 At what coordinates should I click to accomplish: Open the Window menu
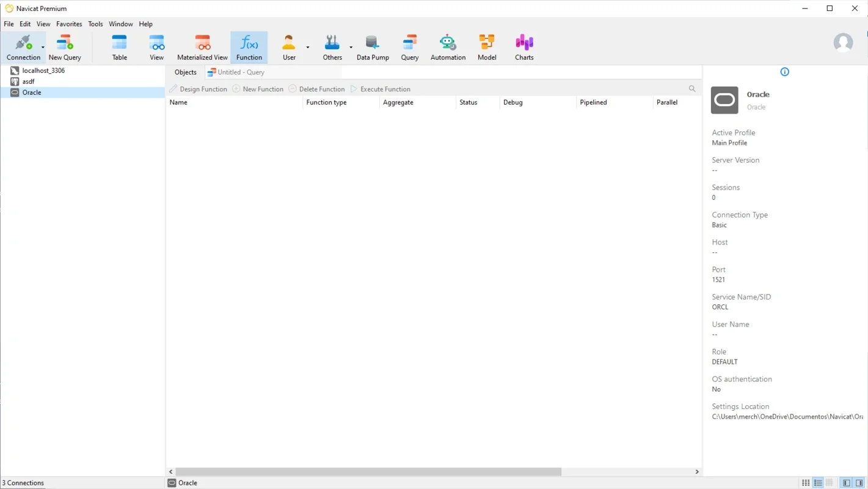click(x=121, y=24)
